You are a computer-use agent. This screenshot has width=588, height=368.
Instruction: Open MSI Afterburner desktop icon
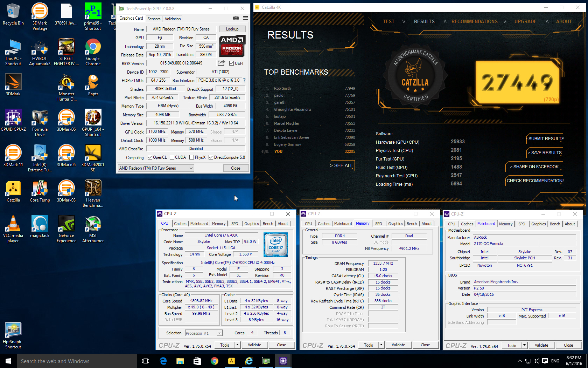[x=93, y=229]
